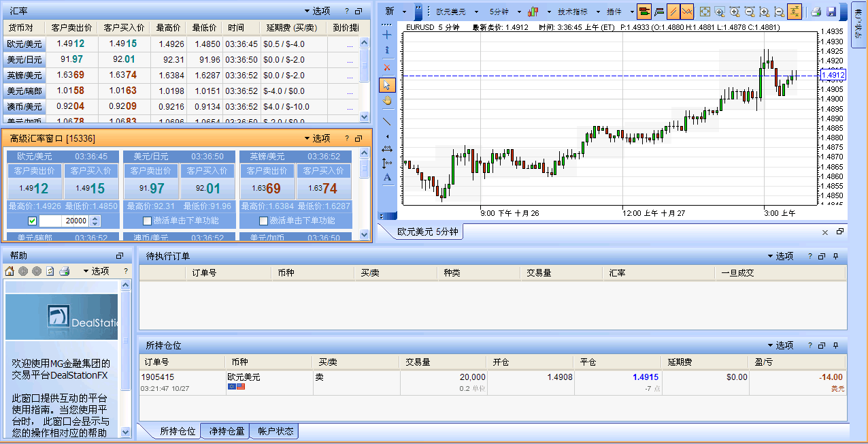Toggle the crossing lines chart button
Image resolution: width=868 pixels, height=444 pixels.
pos(687,12)
